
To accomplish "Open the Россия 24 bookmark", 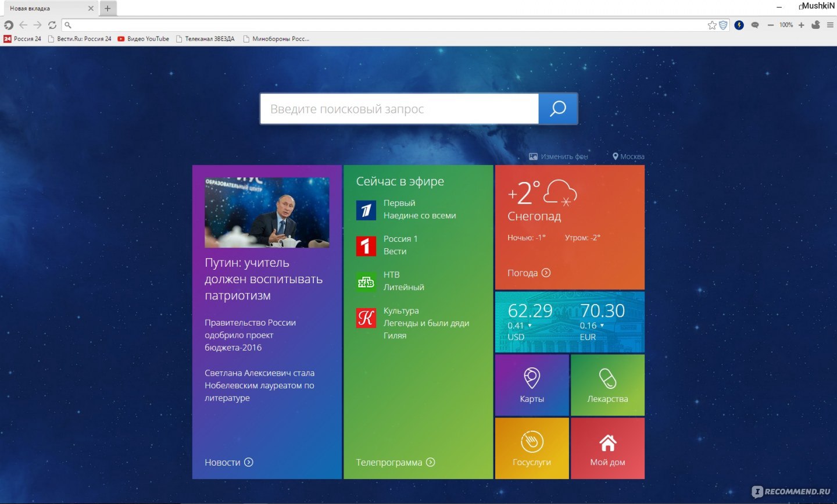I will click(23, 39).
